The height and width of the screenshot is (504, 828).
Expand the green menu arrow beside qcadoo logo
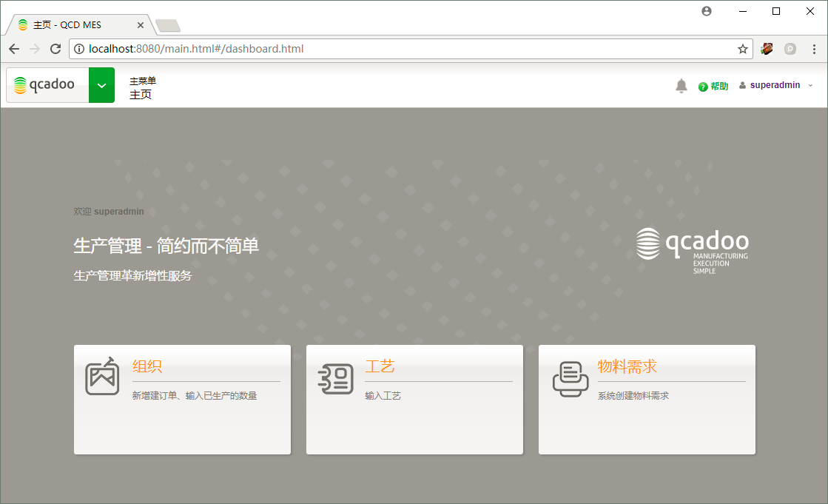tap(101, 84)
